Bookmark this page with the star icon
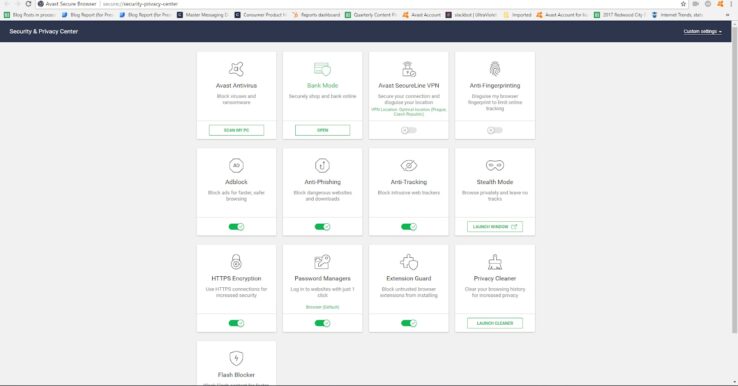Viewport: 738px width, 386px height. 683,4
